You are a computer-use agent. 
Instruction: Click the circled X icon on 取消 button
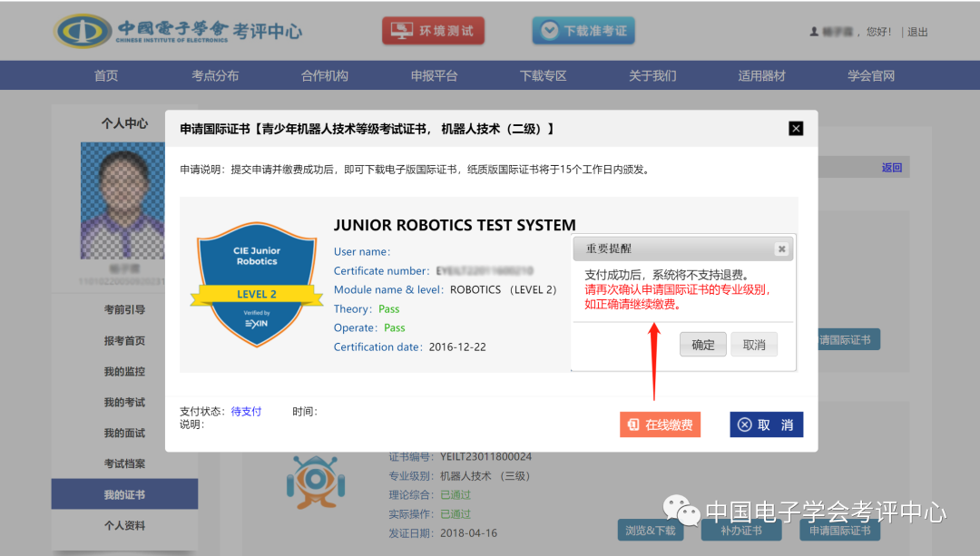[x=744, y=424]
